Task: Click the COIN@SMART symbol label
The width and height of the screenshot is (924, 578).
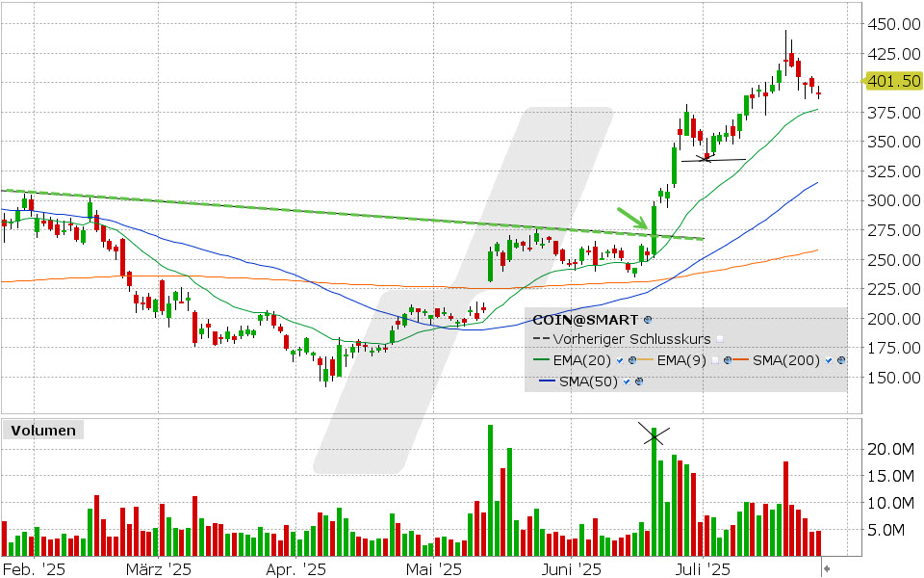Action: click(x=584, y=320)
